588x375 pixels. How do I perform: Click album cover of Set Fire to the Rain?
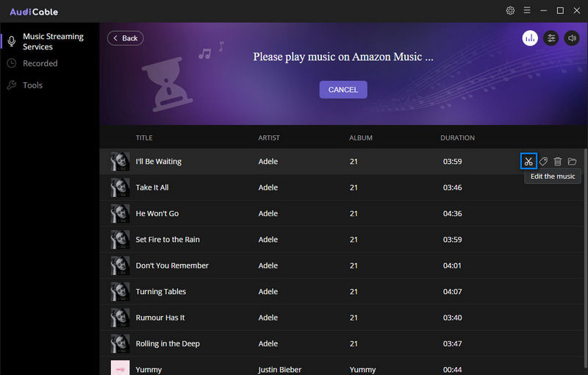(120, 239)
